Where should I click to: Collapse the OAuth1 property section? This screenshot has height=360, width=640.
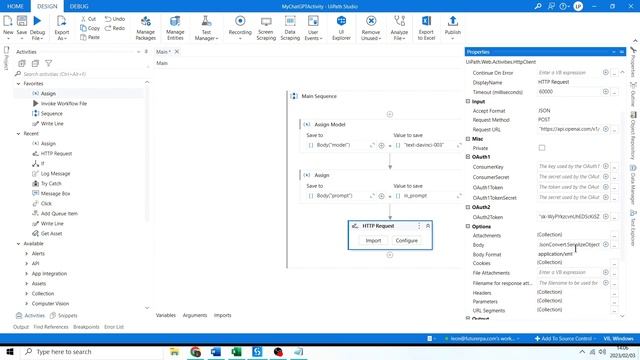coord(468,157)
